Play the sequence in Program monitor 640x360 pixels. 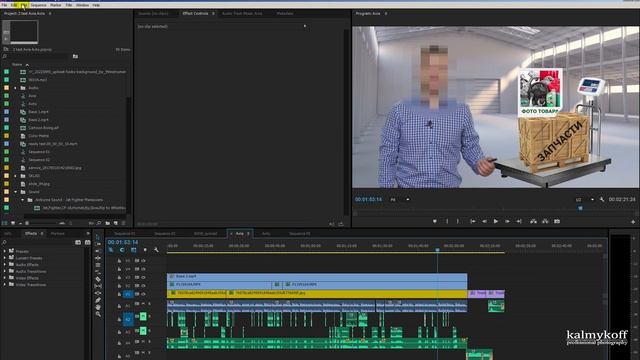pyautogui.click(x=496, y=221)
